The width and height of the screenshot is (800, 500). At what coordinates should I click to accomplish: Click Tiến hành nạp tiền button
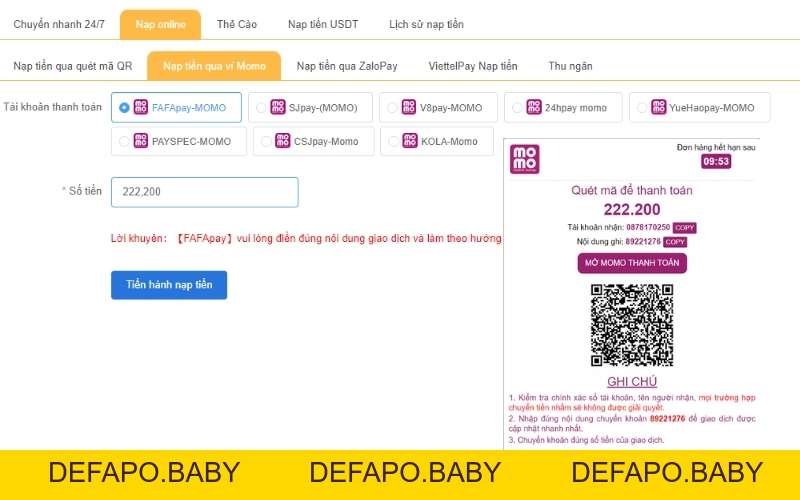pos(169,285)
